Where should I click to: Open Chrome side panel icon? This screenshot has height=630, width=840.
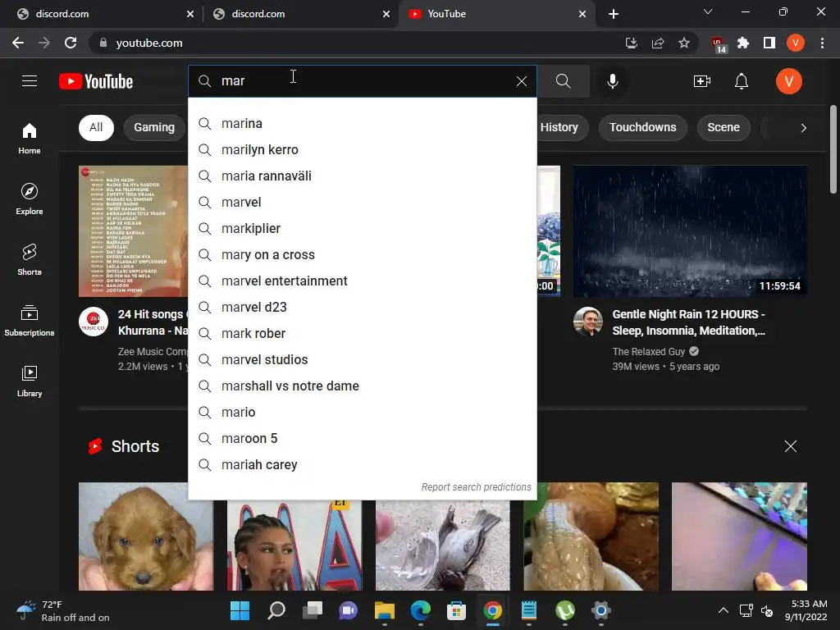pyautogui.click(x=769, y=43)
